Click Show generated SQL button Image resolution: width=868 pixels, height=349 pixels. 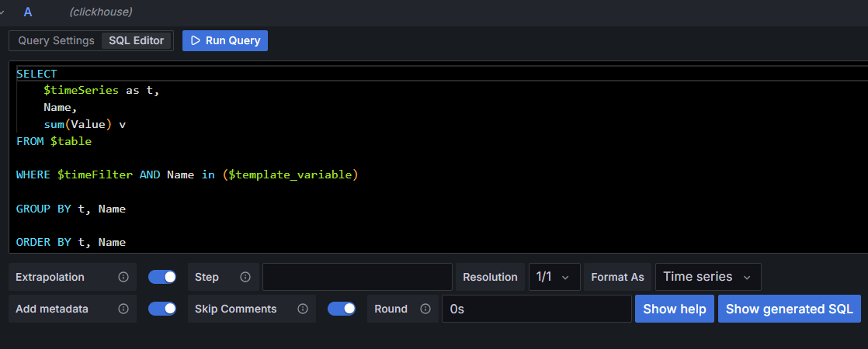tap(789, 309)
